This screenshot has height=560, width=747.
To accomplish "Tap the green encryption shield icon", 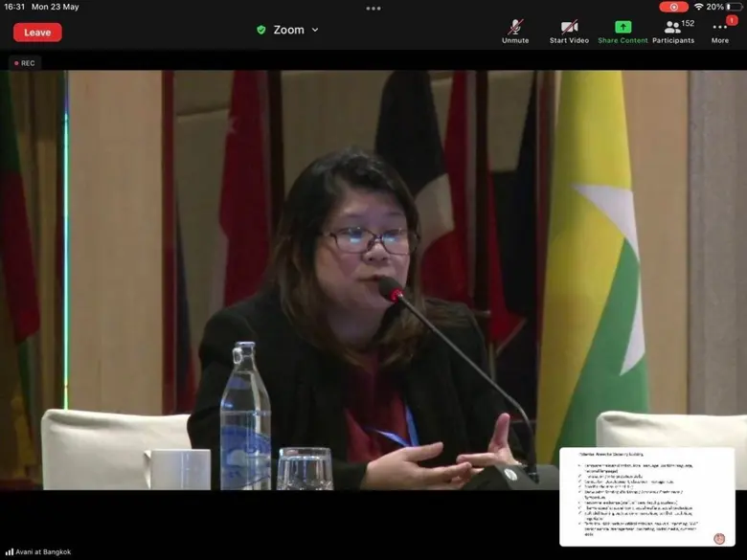I will [x=261, y=30].
